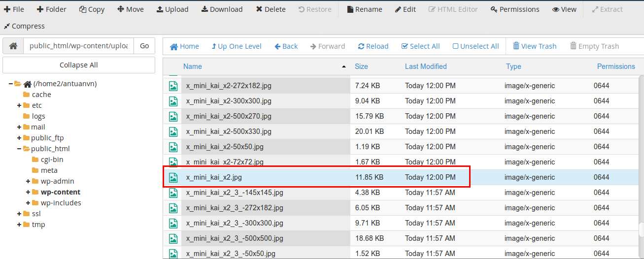Expand the wp-content tree node
The width and height of the screenshot is (644, 259).
(28, 192)
